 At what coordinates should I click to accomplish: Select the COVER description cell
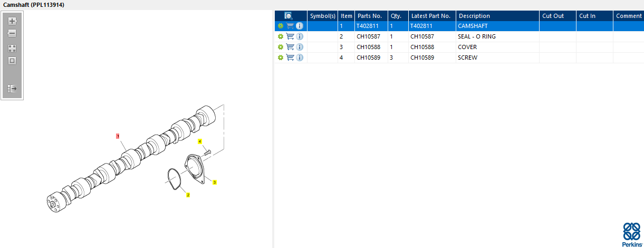pos(497,47)
